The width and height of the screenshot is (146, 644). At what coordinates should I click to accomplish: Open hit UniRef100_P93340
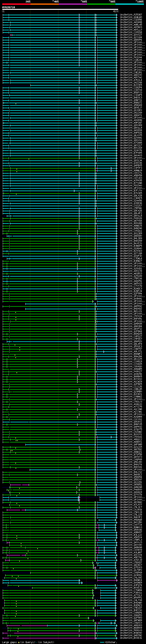click(x=131, y=186)
